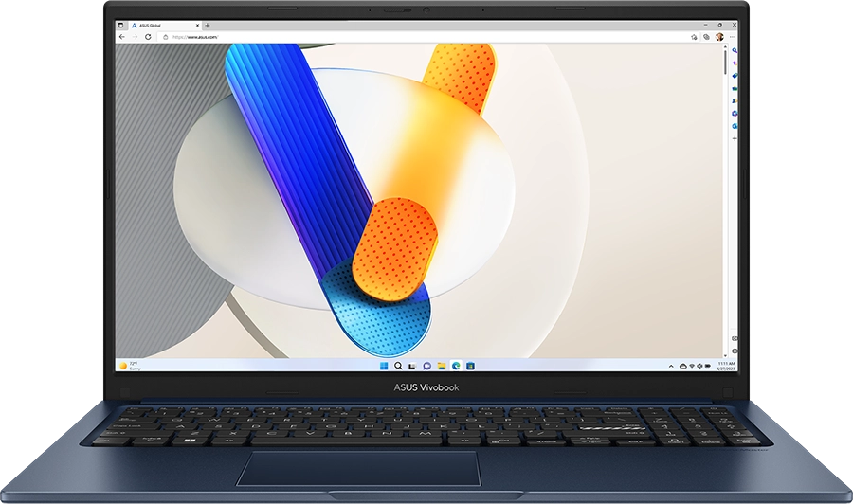853x504 pixels.
Task: Open Microsoft Store from the taskbar
Action: point(470,366)
